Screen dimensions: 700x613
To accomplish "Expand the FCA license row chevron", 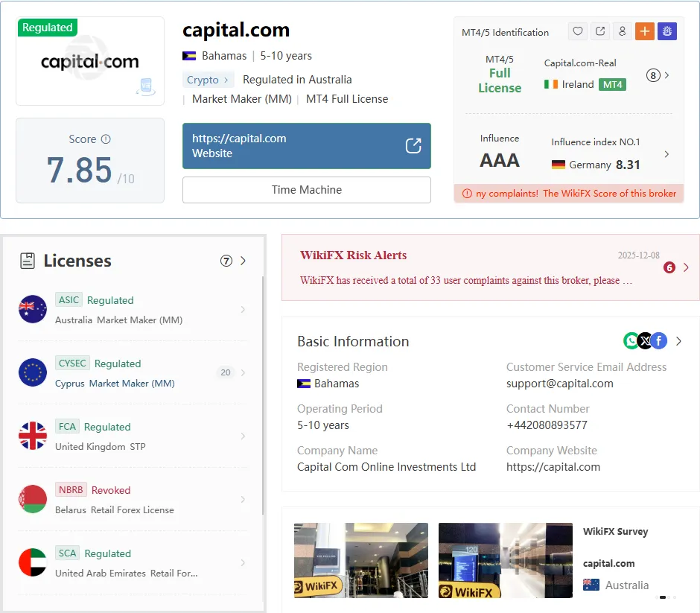I will click(243, 436).
